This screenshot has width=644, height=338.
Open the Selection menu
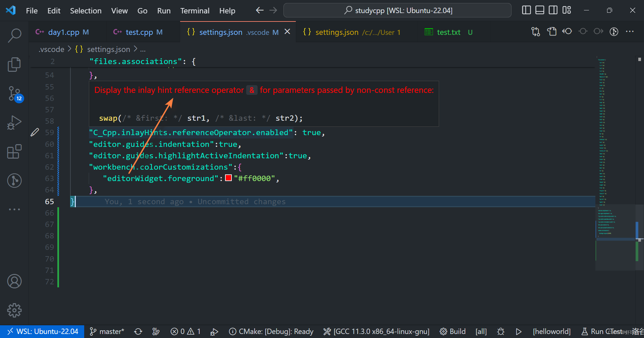pyautogui.click(x=86, y=11)
